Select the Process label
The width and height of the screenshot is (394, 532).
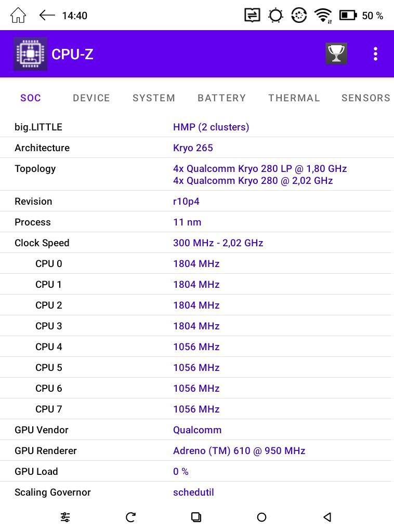pos(33,222)
